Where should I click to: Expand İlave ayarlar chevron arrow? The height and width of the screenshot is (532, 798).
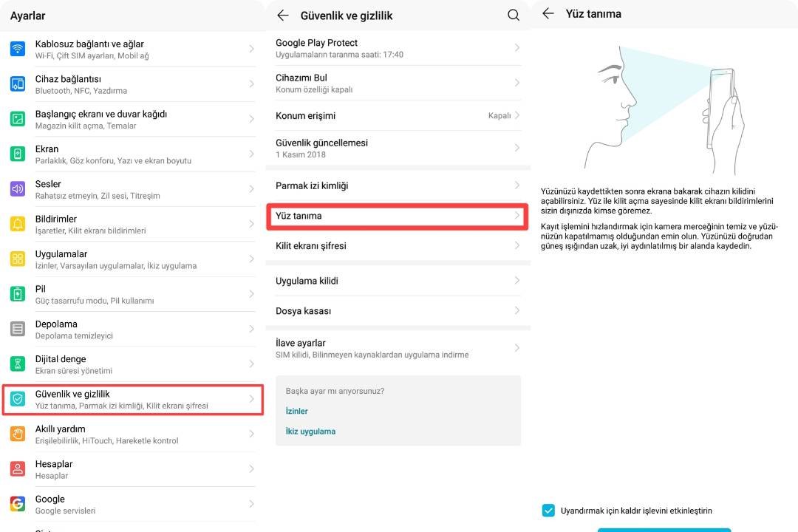pos(517,348)
